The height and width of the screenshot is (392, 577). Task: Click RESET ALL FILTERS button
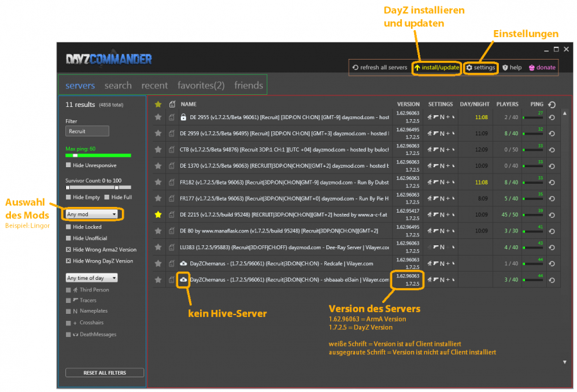tap(105, 373)
